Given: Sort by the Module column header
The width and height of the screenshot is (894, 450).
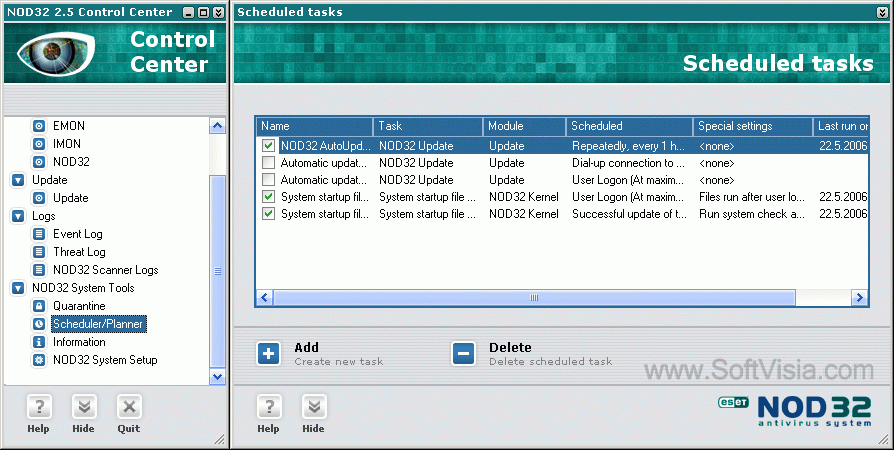Looking at the screenshot, I should pos(525,126).
